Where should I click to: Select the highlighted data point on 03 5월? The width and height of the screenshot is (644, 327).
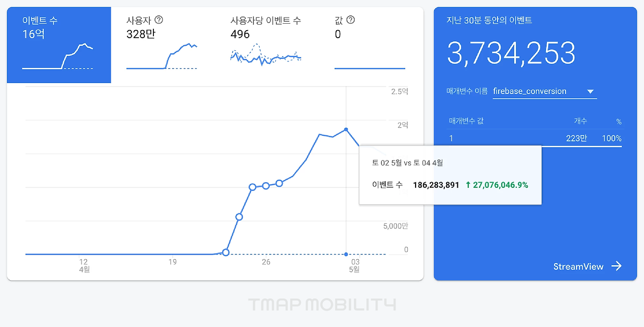(x=346, y=254)
